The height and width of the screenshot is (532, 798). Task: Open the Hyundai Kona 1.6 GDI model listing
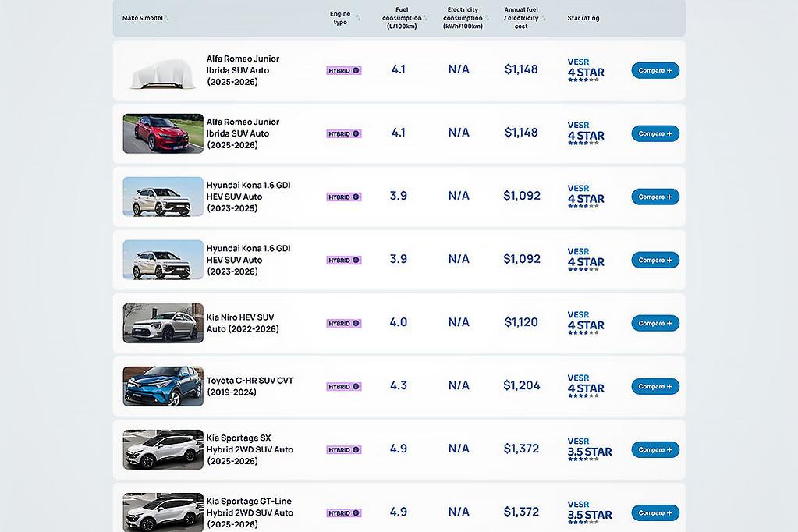[x=250, y=197]
